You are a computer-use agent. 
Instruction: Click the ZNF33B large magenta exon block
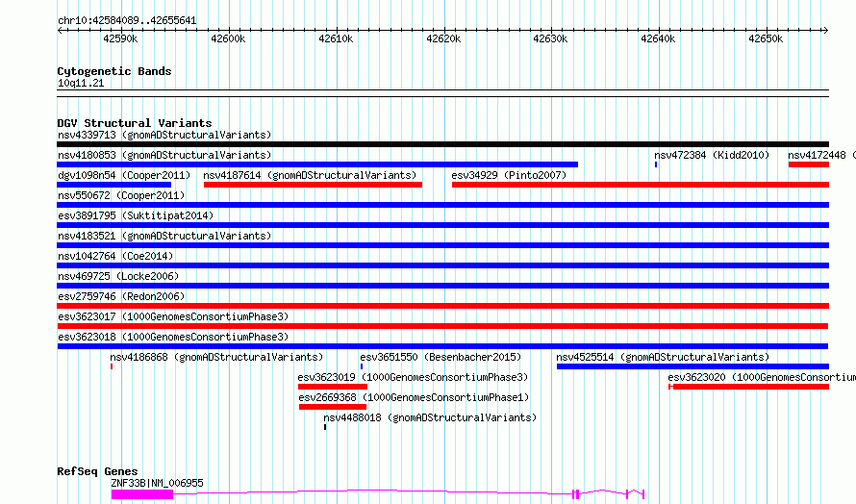coord(142,494)
